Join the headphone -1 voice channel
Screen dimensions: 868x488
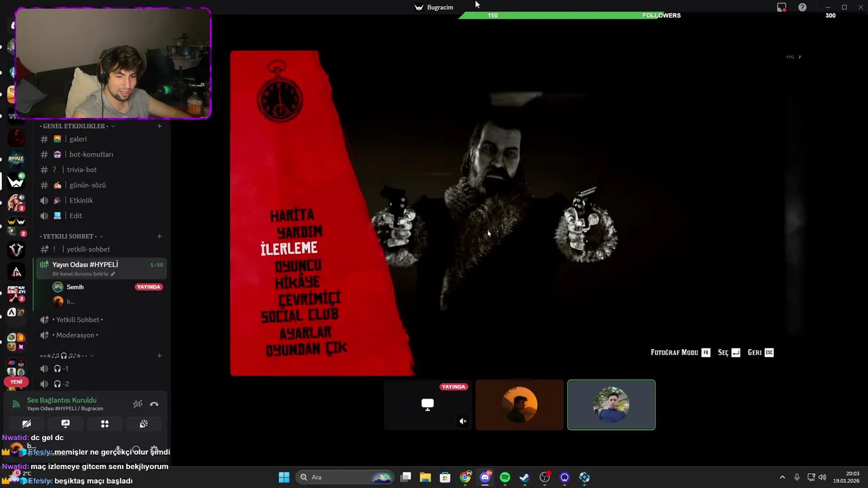point(102,369)
